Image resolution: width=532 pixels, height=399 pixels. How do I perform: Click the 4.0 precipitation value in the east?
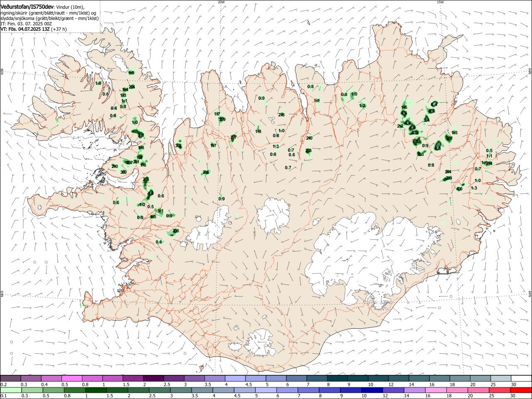pos(459,189)
